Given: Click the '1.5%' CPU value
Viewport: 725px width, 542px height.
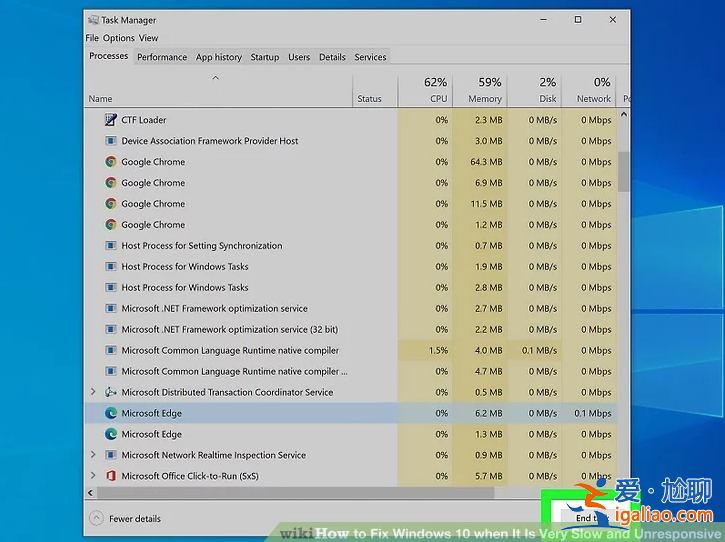Looking at the screenshot, I should pyautogui.click(x=438, y=351).
